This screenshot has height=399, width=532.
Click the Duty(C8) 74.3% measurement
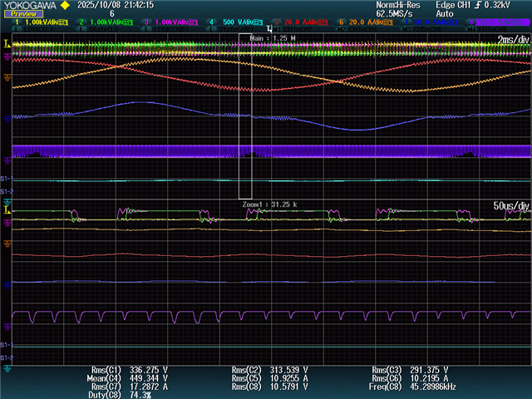120,395
